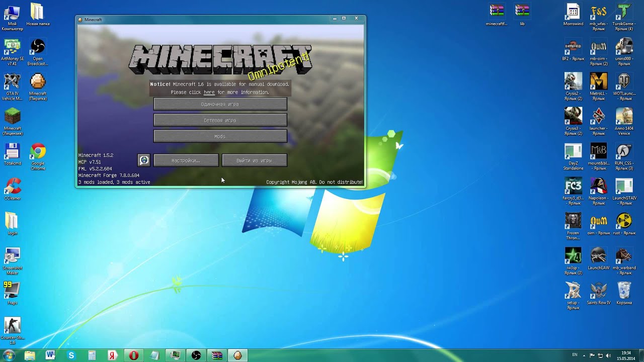Switch to WinRAR taskbar button
The image size is (644, 362).
[217, 355]
